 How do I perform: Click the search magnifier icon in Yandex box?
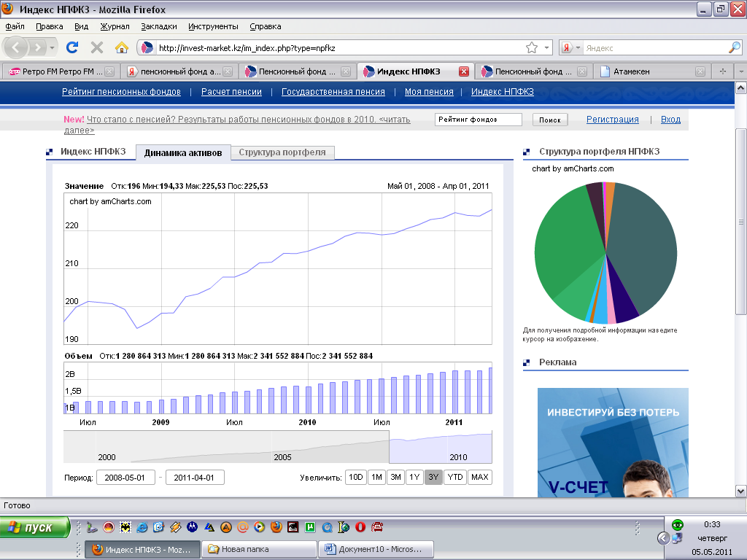click(734, 47)
